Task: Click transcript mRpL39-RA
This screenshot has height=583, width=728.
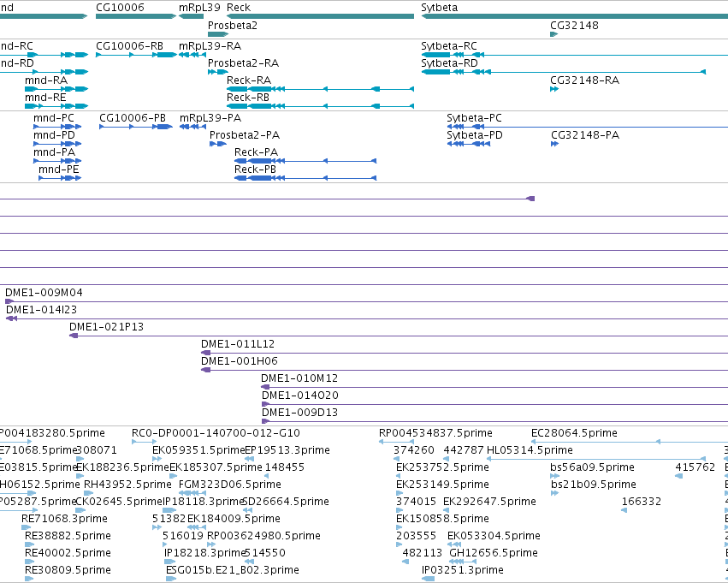Action: click(x=210, y=46)
